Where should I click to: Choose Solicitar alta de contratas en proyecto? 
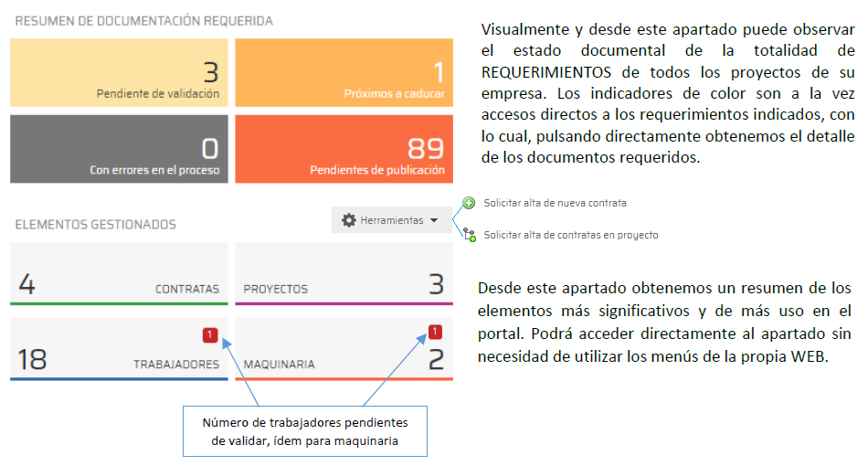[x=570, y=235]
